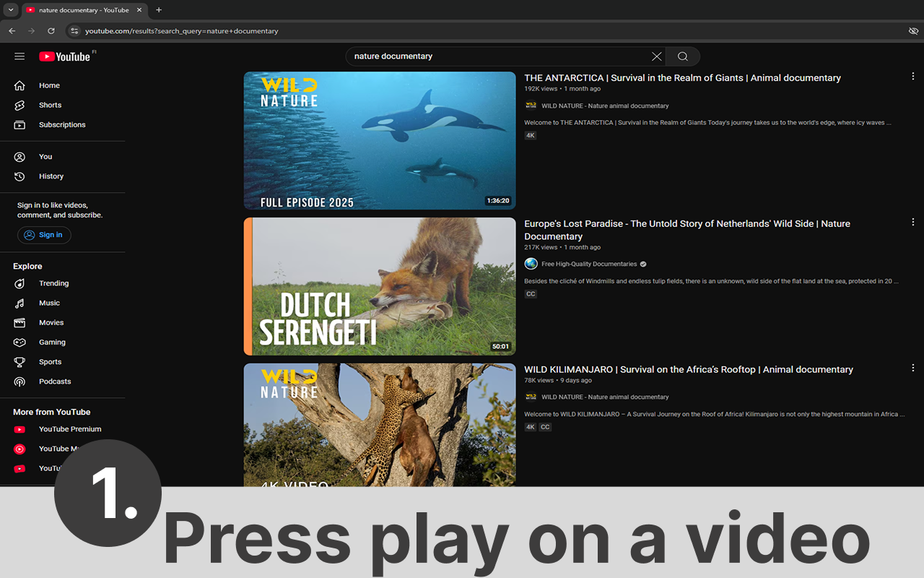Open the YouTube guide hamburger menu
924x578 pixels.
click(x=19, y=56)
